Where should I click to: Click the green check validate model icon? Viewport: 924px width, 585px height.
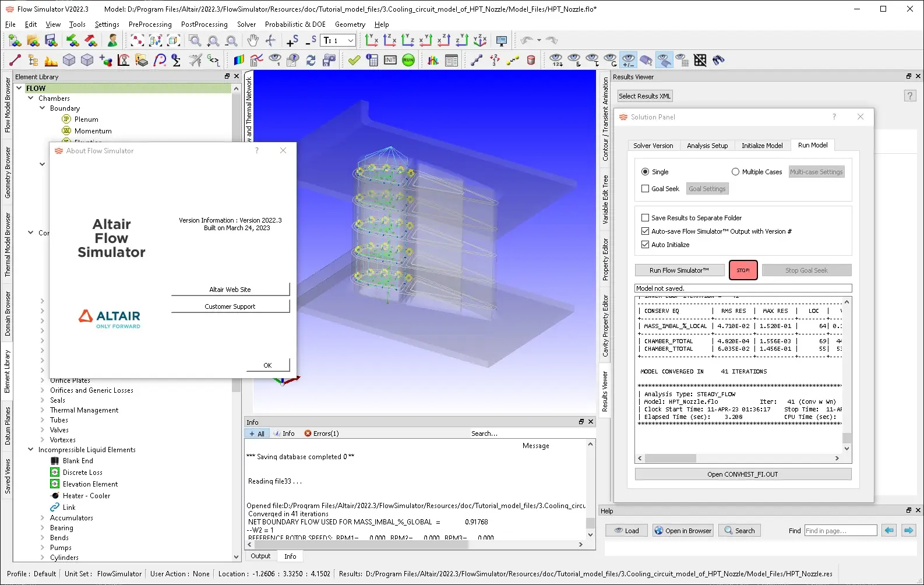(x=354, y=60)
